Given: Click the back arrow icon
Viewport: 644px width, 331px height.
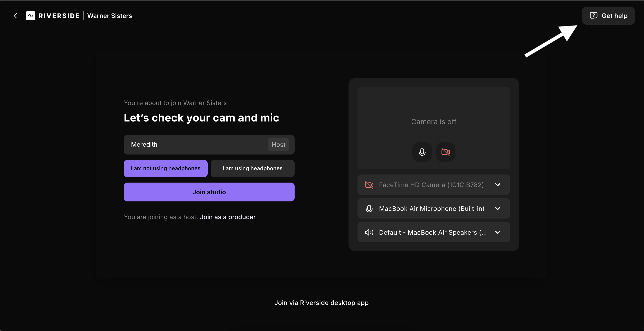Looking at the screenshot, I should click(16, 16).
